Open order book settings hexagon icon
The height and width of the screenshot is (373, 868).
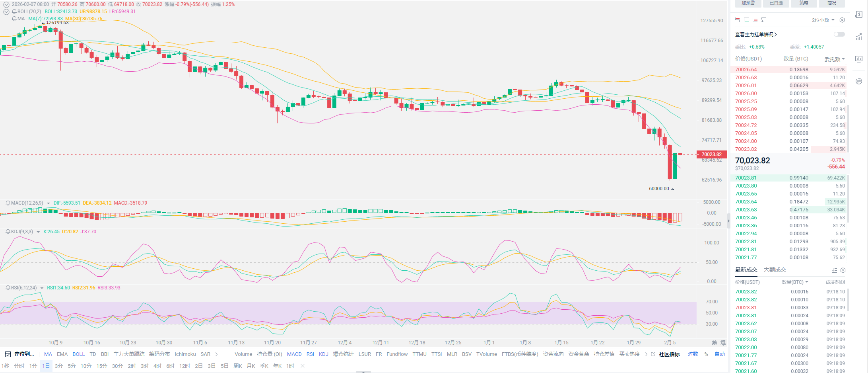pos(842,20)
